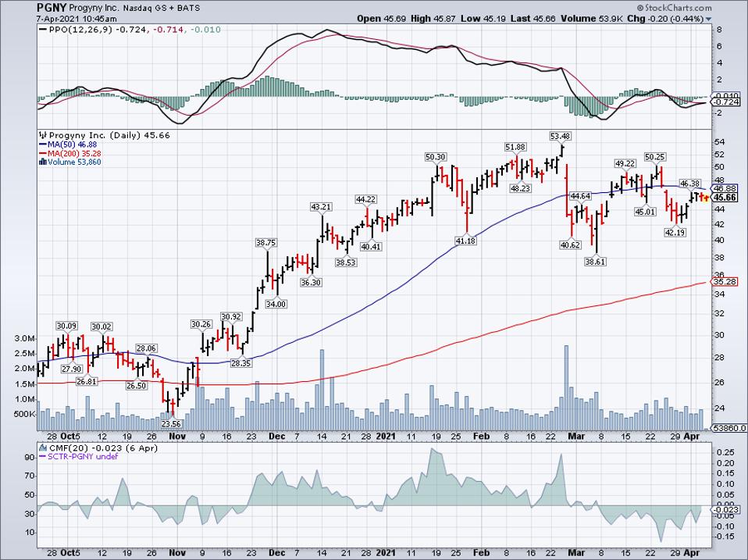Click the 38.61 low price label
The height and width of the screenshot is (560, 748).
point(595,262)
